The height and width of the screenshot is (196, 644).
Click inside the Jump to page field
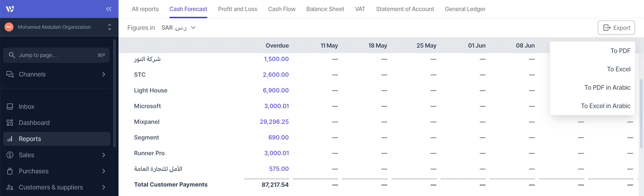tap(50, 55)
